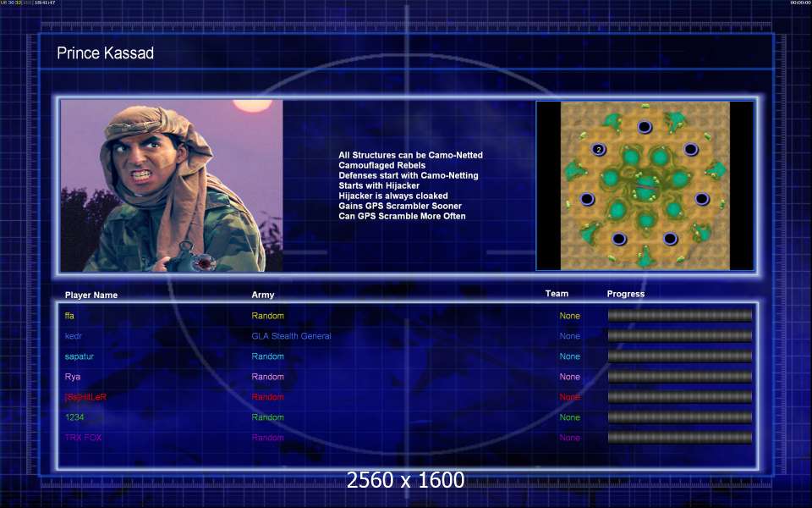The height and width of the screenshot is (508, 812).
Task: Click the leftmost empty start position on minimap
Action: click(587, 198)
